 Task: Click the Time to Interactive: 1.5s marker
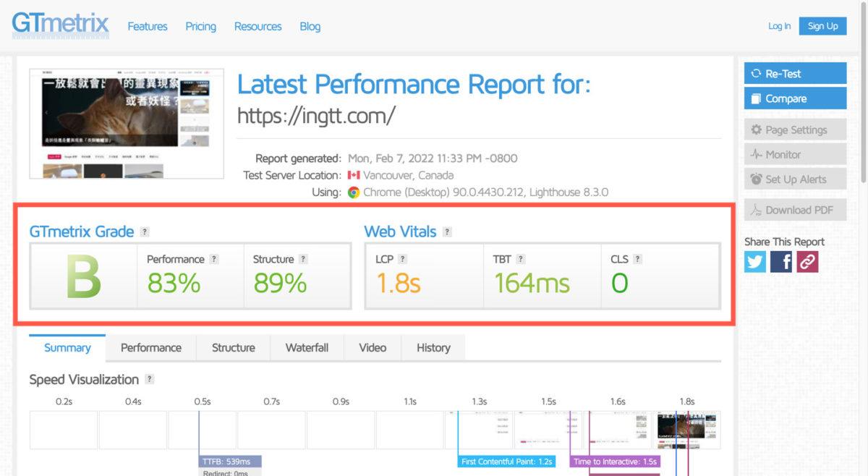[615, 462]
